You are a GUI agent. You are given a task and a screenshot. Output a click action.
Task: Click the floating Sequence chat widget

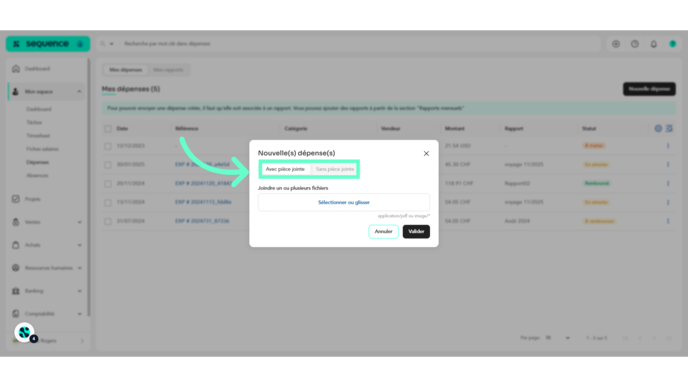pos(25,333)
